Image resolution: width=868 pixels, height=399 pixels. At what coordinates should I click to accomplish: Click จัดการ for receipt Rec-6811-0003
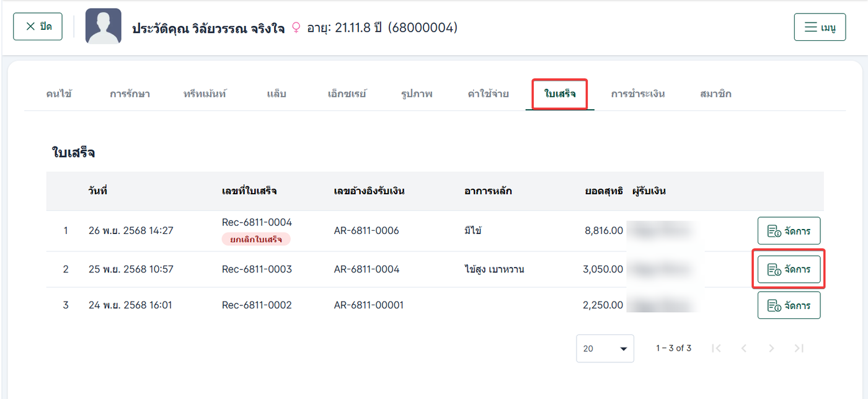point(789,269)
